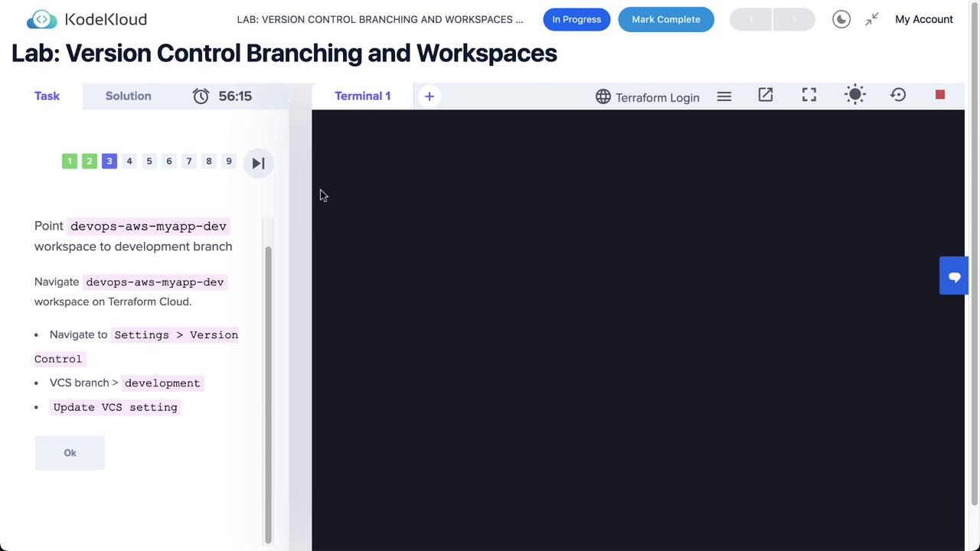Select current question 3

point(109,161)
